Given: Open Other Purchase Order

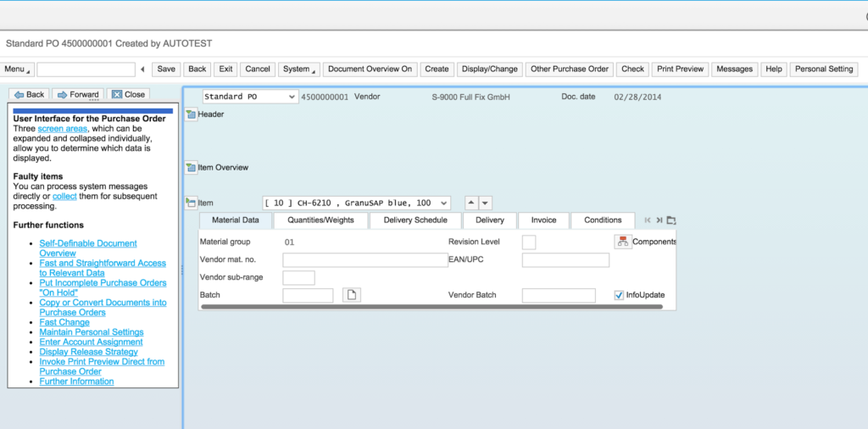Looking at the screenshot, I should 569,70.
